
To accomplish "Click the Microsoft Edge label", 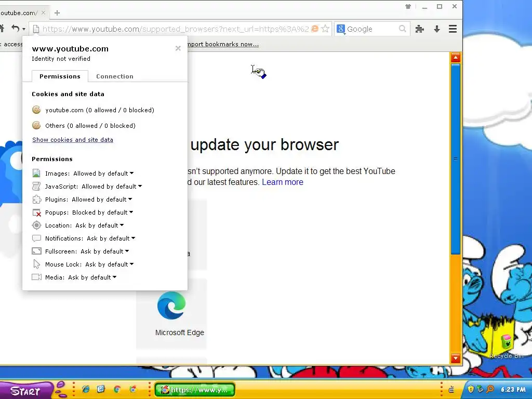I will coord(179,332).
